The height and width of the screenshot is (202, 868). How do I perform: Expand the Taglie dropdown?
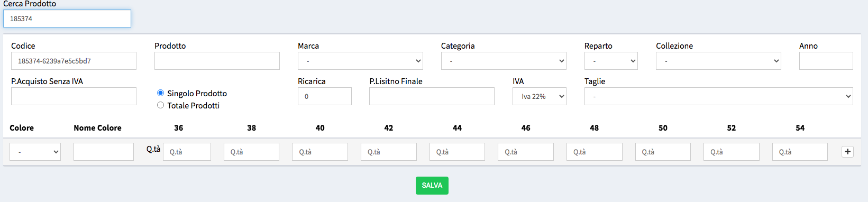tap(718, 96)
